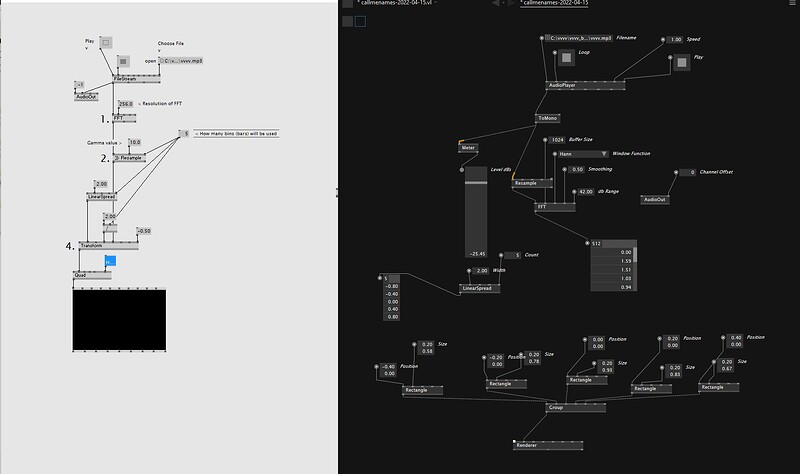Click the Filename path field in the dark patch
This screenshot has height=474, width=800.
[x=579, y=38]
